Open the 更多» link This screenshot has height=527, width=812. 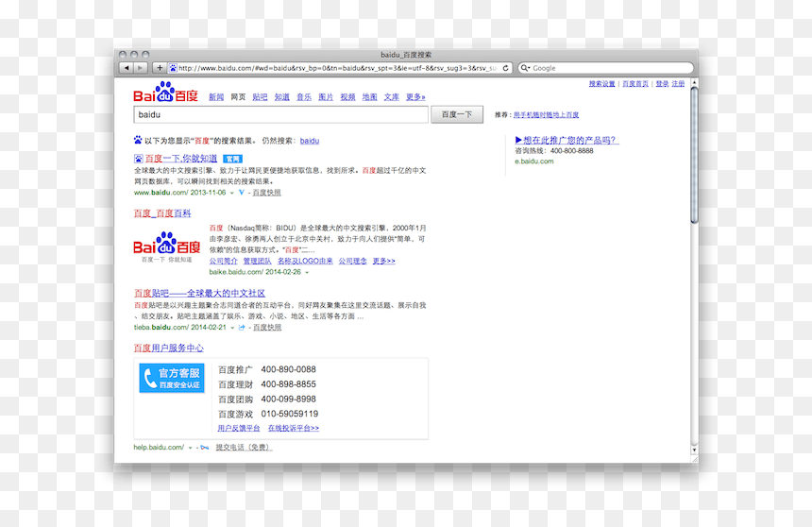(415, 97)
